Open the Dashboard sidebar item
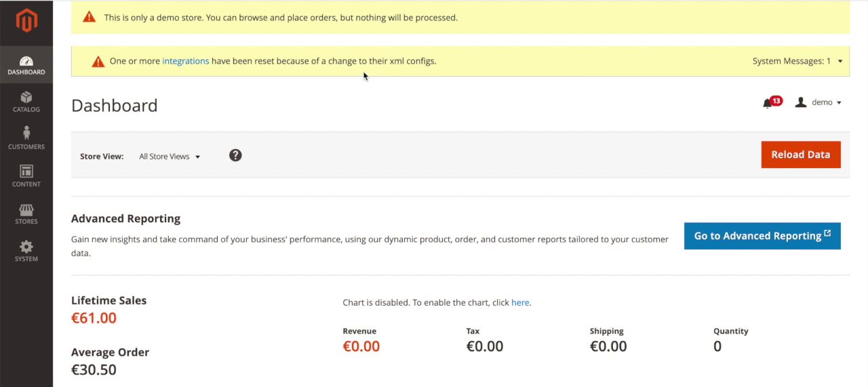868x387 pixels. (x=26, y=65)
